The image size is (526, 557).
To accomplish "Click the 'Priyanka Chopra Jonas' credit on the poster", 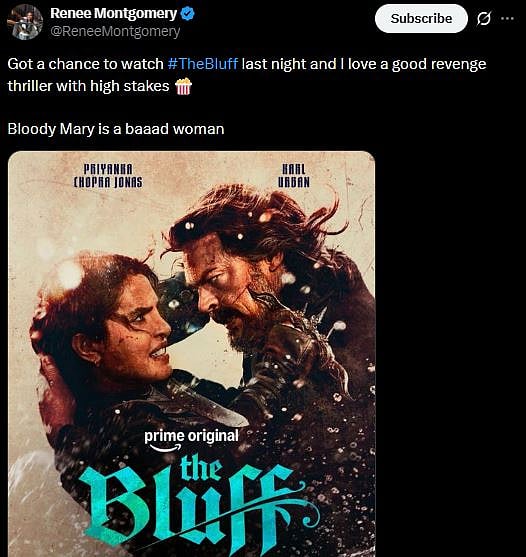I will click(108, 175).
